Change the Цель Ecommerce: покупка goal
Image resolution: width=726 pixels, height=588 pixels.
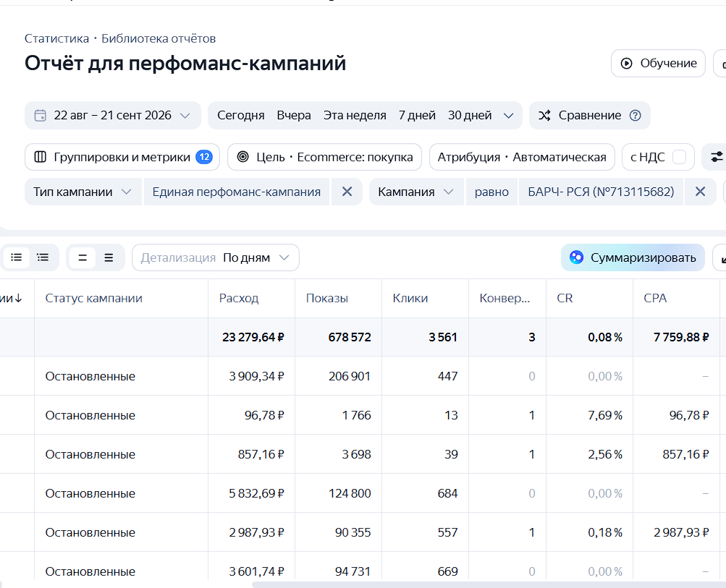(x=324, y=157)
